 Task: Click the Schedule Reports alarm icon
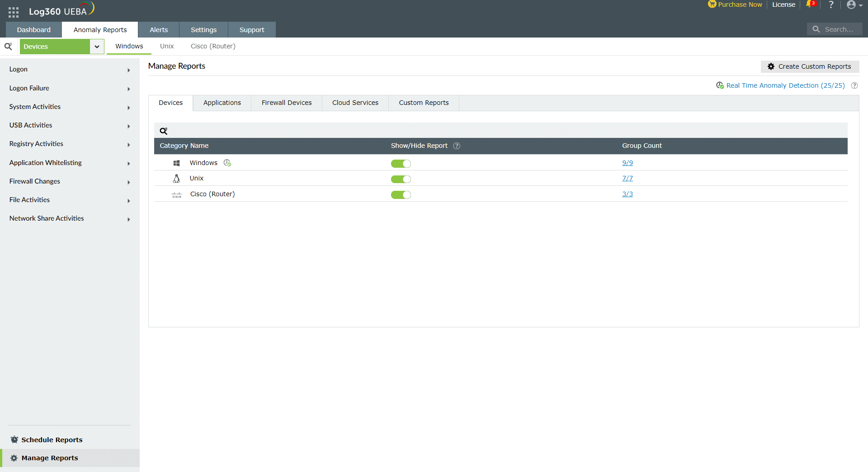[x=14, y=439]
